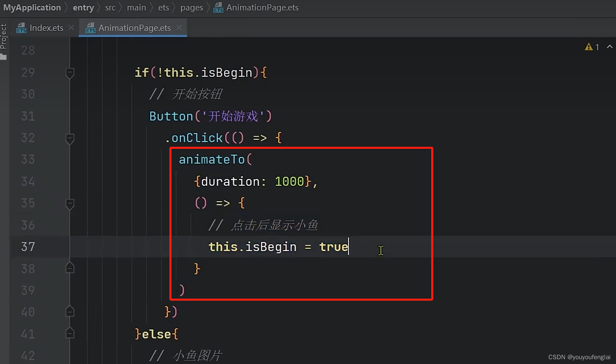616x364 pixels.
Task: Close the Index.ets tab
Action: coord(71,28)
